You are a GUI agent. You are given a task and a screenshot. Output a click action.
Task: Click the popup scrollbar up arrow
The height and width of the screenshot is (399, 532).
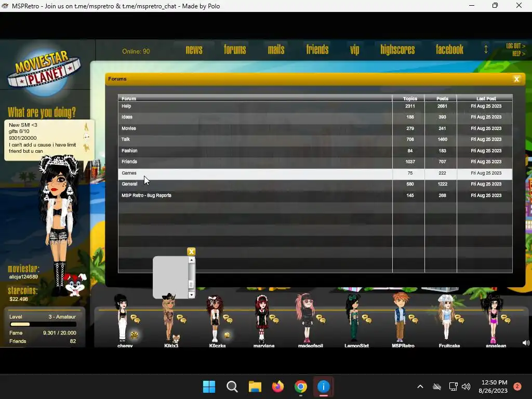click(192, 260)
